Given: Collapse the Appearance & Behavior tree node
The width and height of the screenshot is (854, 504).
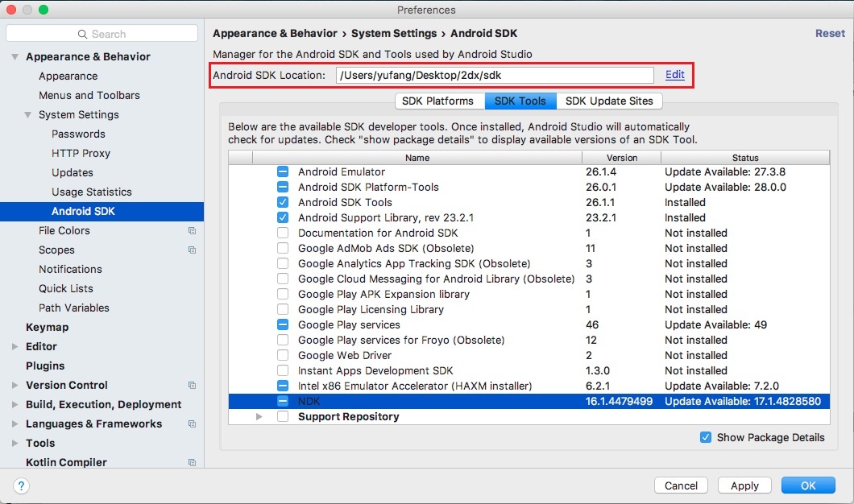Looking at the screenshot, I should [15, 56].
